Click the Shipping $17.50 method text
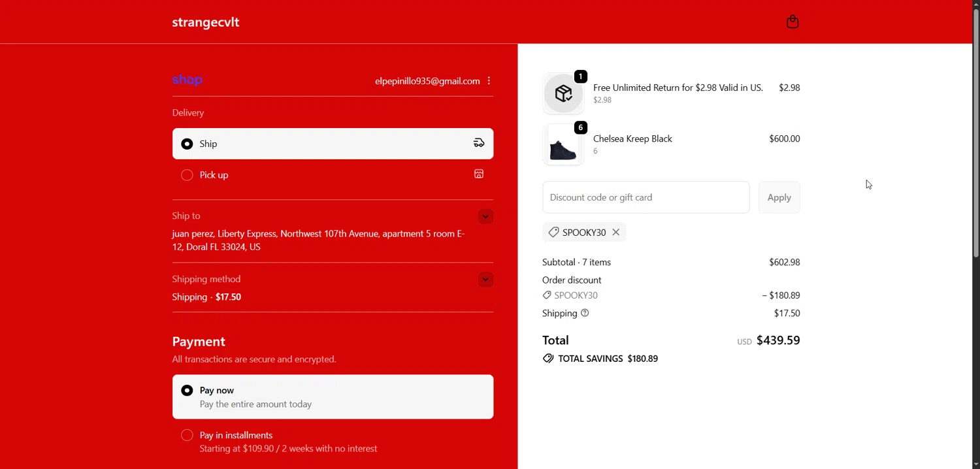This screenshot has height=469, width=980. coord(206,297)
